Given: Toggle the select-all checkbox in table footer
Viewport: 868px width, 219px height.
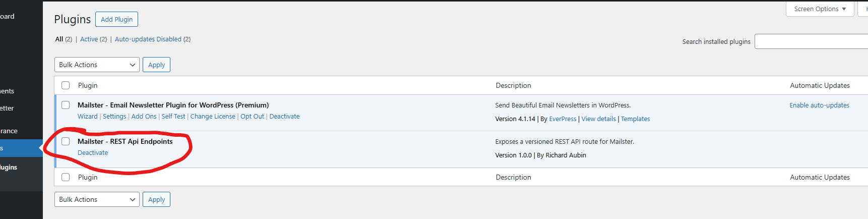Looking at the screenshot, I should coord(66,177).
